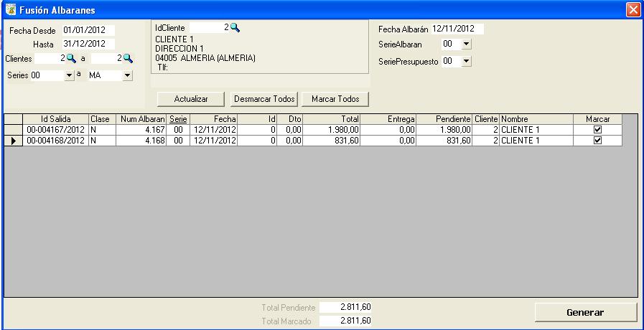Click the Dto column header
This screenshot has width=644, height=330.
click(x=289, y=119)
